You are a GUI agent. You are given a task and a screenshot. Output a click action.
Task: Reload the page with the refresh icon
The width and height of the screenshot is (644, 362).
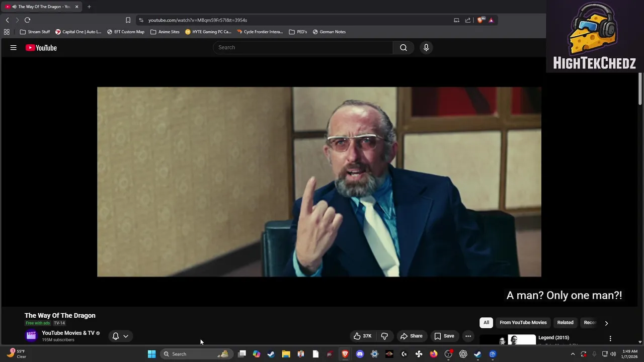click(x=27, y=20)
